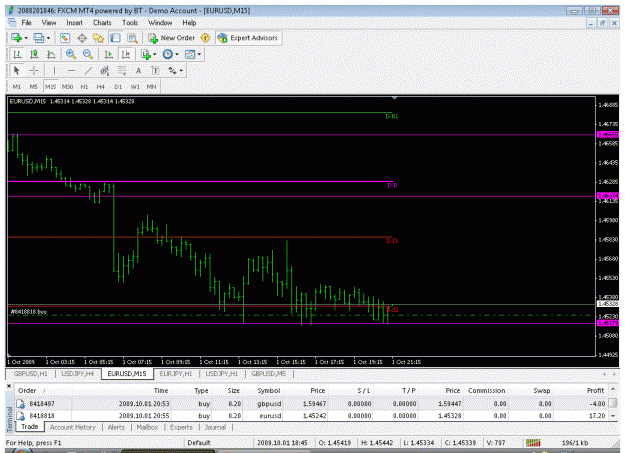625x453 pixels.
Task: Open the File menu
Action: pyautogui.click(x=26, y=23)
